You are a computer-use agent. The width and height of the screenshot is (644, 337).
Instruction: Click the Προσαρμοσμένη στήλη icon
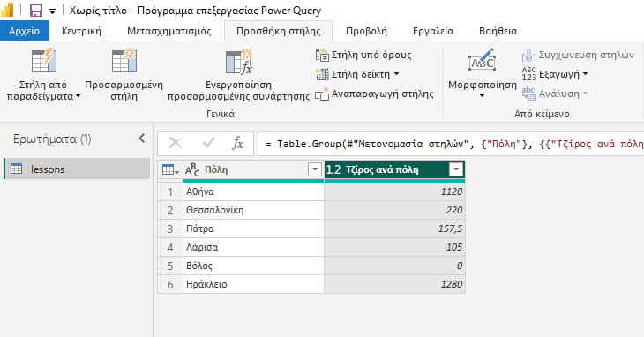(124, 61)
